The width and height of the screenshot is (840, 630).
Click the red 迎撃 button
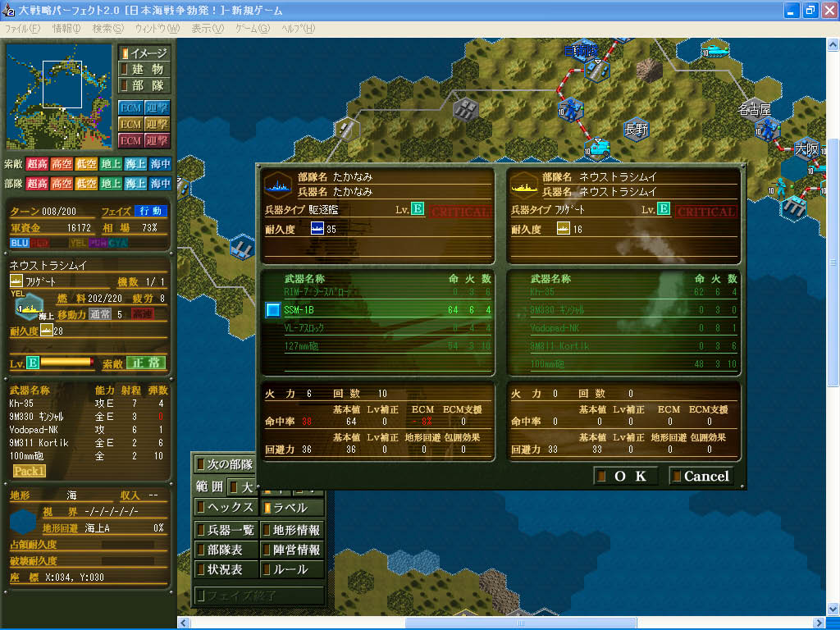[x=157, y=140]
